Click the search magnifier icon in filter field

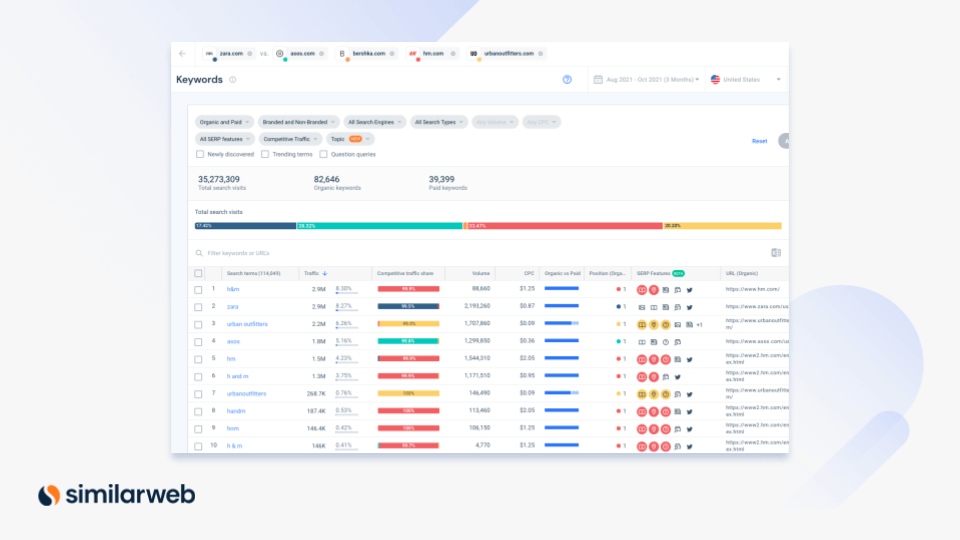(199, 253)
